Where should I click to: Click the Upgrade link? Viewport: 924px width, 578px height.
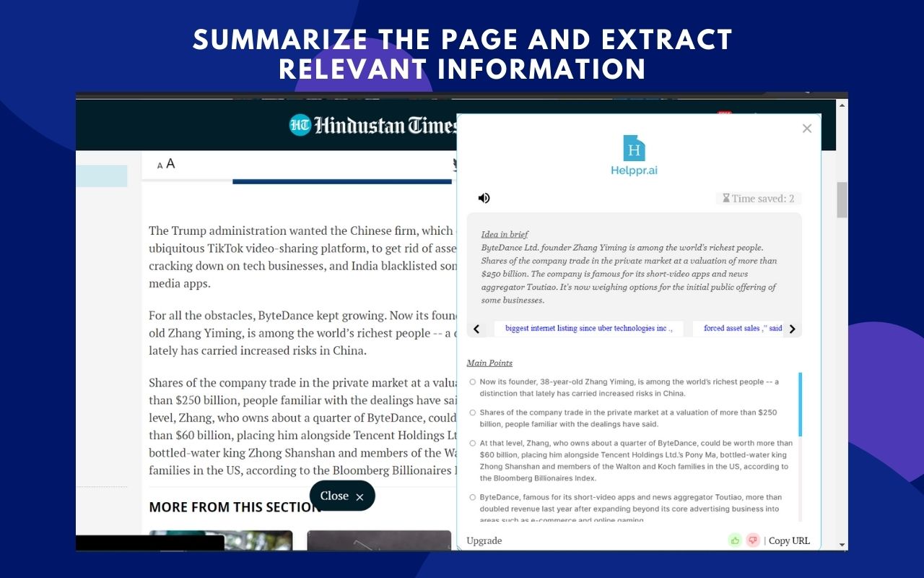484,540
